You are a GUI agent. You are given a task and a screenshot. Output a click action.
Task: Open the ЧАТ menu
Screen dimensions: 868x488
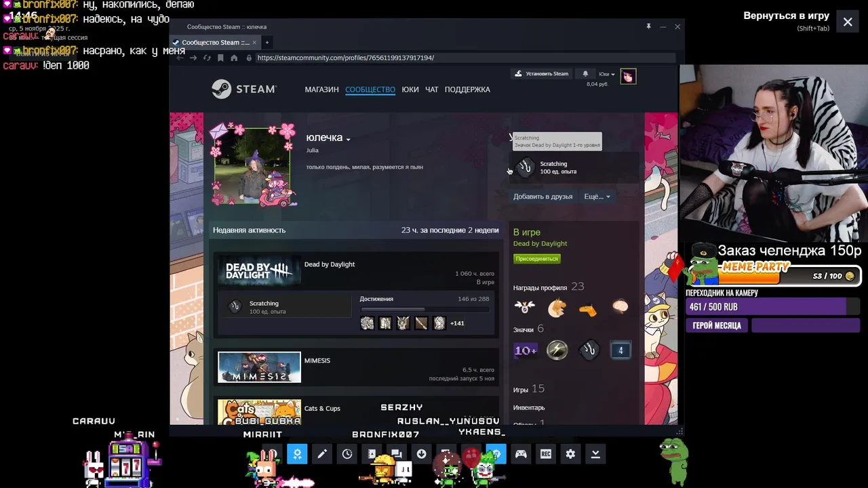click(432, 89)
